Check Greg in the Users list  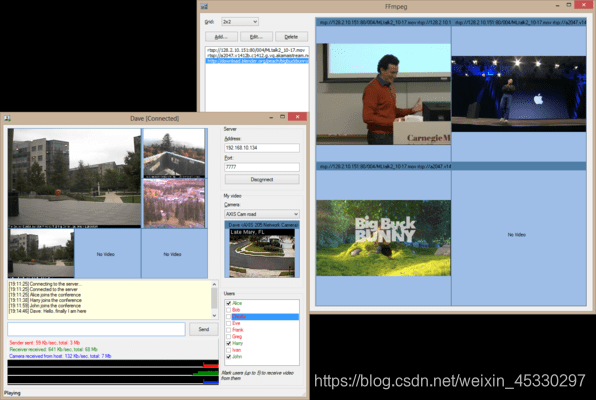[x=228, y=337]
